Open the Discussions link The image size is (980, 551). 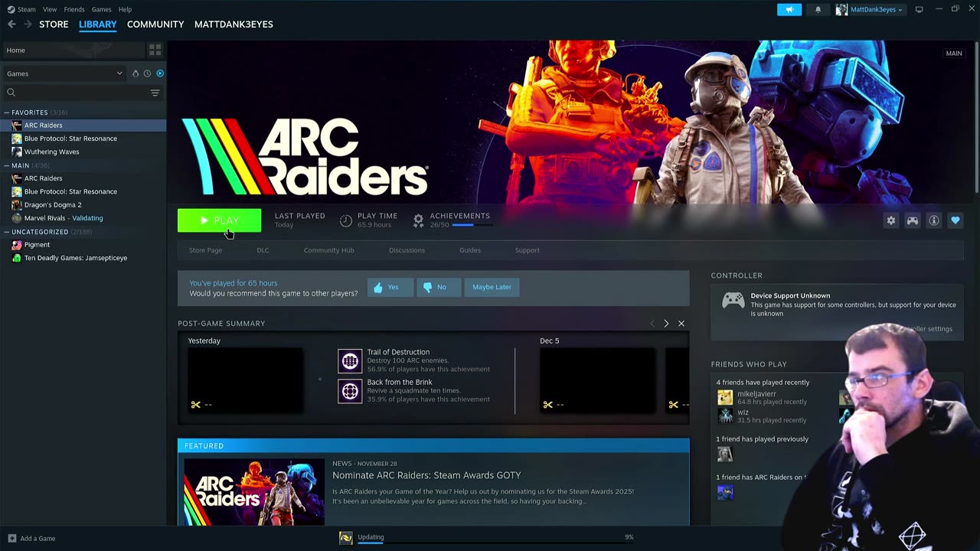click(407, 250)
